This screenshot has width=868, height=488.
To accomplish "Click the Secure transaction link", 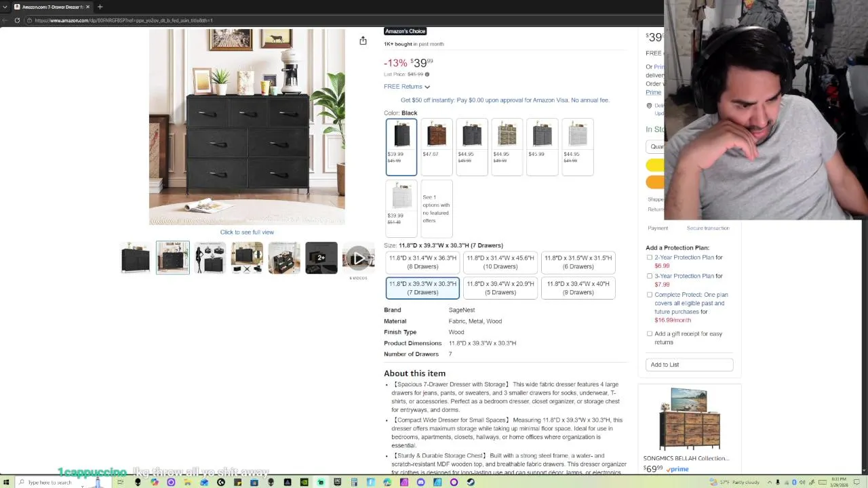I will coord(708,228).
